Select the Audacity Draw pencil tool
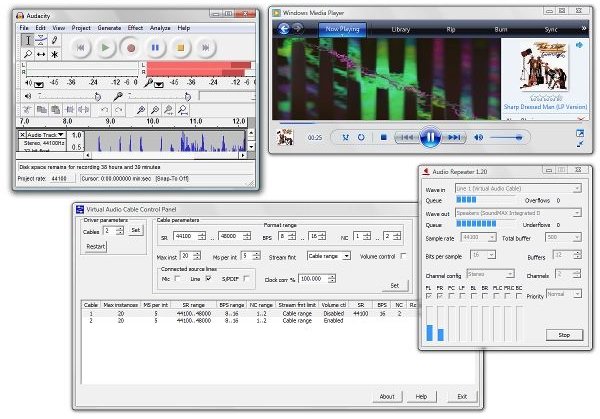This screenshot has width=600, height=419. [x=54, y=40]
